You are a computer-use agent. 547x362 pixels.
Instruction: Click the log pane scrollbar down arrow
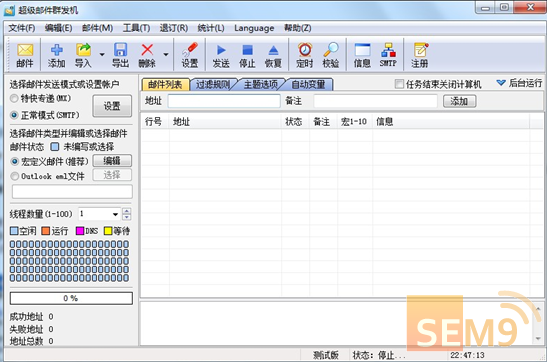click(x=538, y=339)
